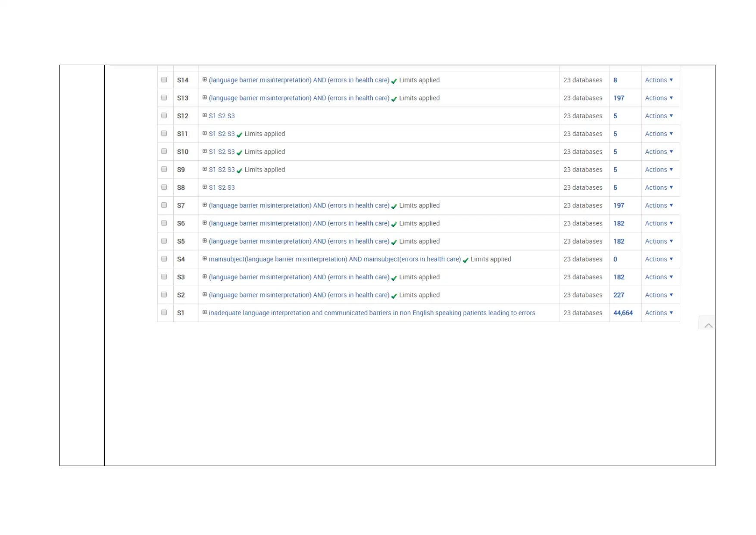Open the mainsubject query link in S4
Screen dimensions: 756x535
click(334, 259)
